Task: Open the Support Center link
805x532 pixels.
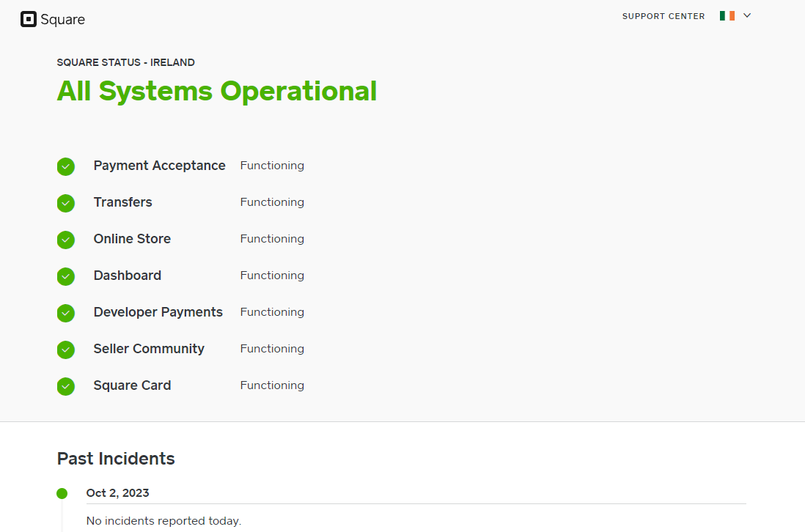Action: coord(664,16)
